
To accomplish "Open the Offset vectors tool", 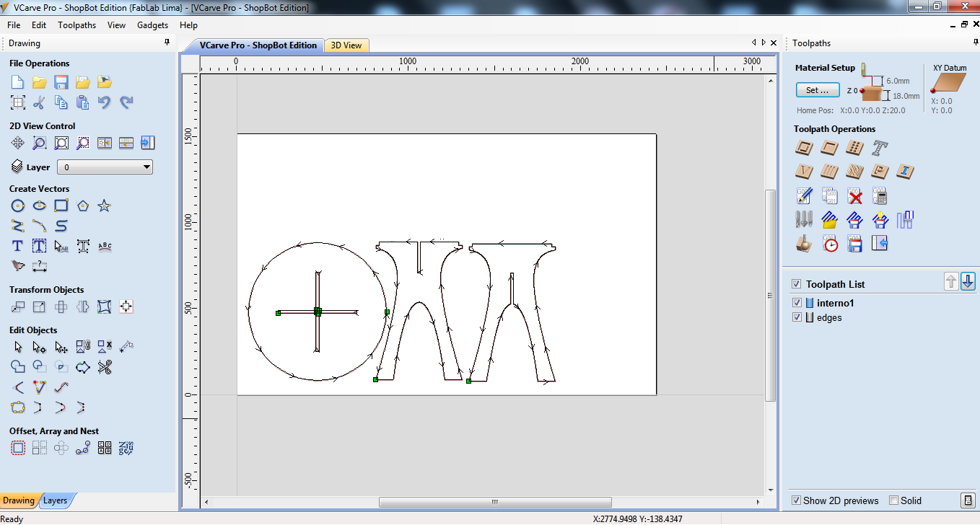I will pos(17,449).
